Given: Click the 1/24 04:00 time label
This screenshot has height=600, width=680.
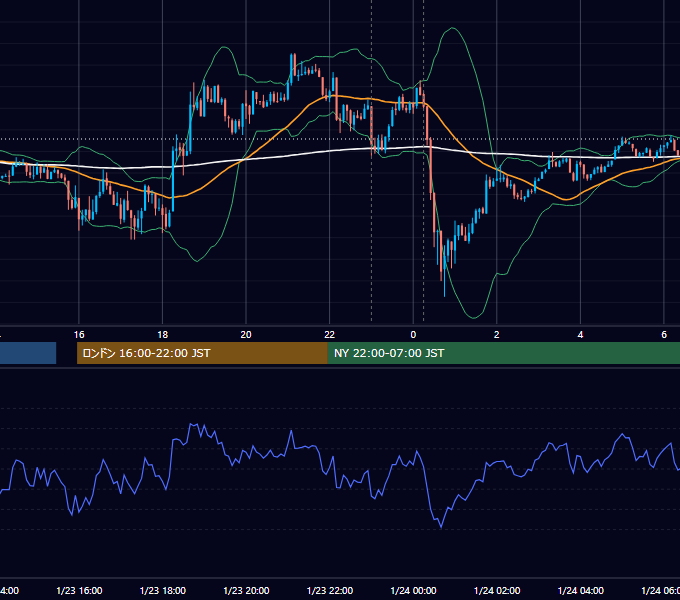Looking at the screenshot, I should pyautogui.click(x=581, y=591).
